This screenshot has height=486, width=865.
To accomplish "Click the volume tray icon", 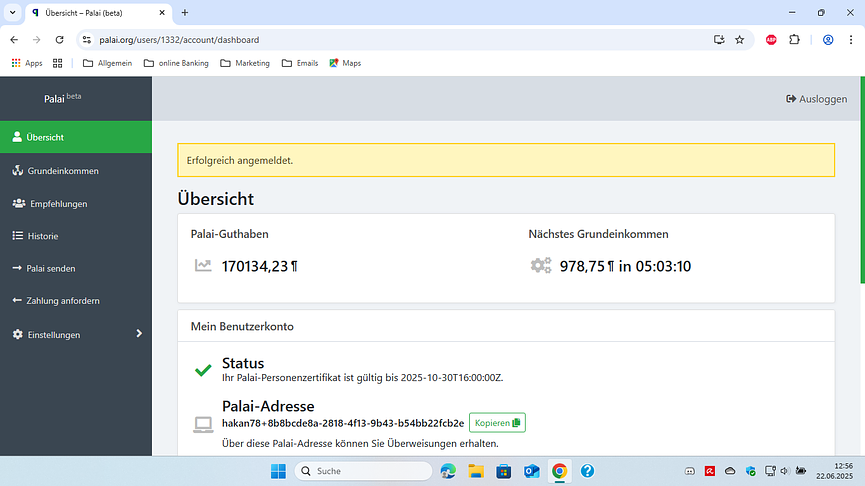I will [x=784, y=471].
